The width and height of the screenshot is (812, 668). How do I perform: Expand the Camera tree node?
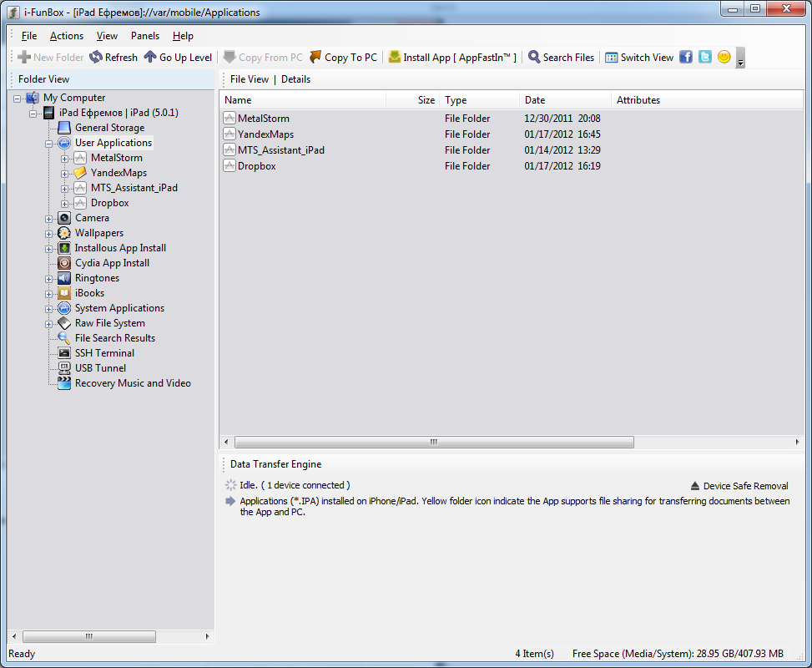48,219
